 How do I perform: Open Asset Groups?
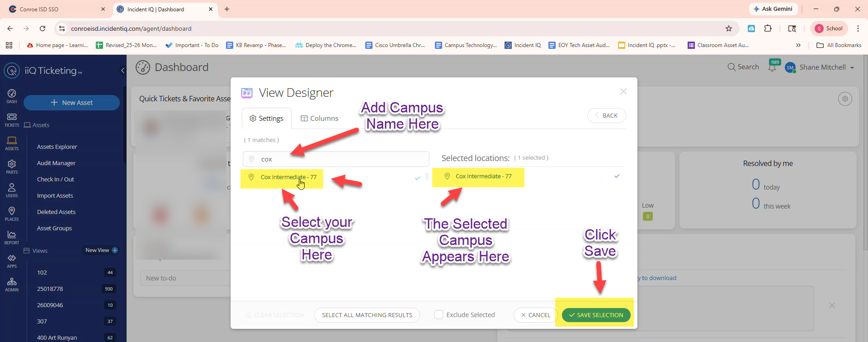(54, 228)
